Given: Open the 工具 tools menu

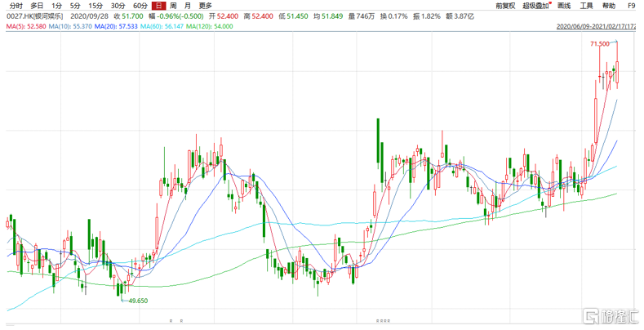Looking at the screenshot, I should pyautogui.click(x=586, y=6).
